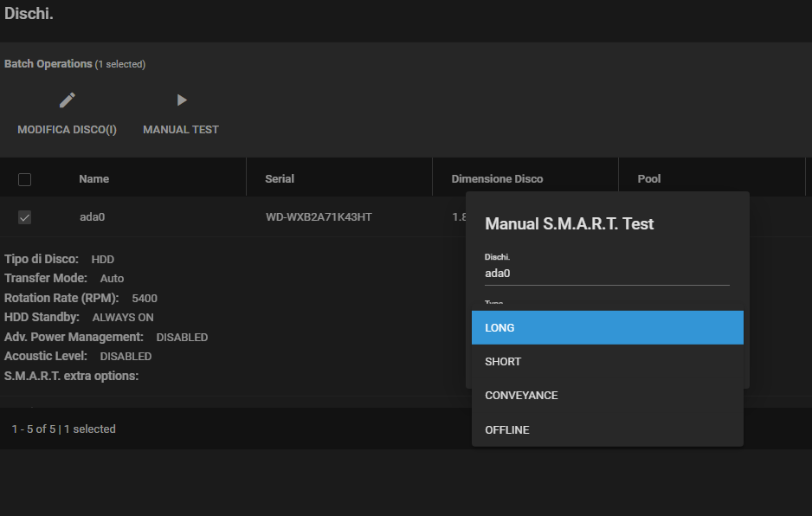The height and width of the screenshot is (516, 812).
Task: Click the Batch Operations heading
Action: click(x=48, y=64)
